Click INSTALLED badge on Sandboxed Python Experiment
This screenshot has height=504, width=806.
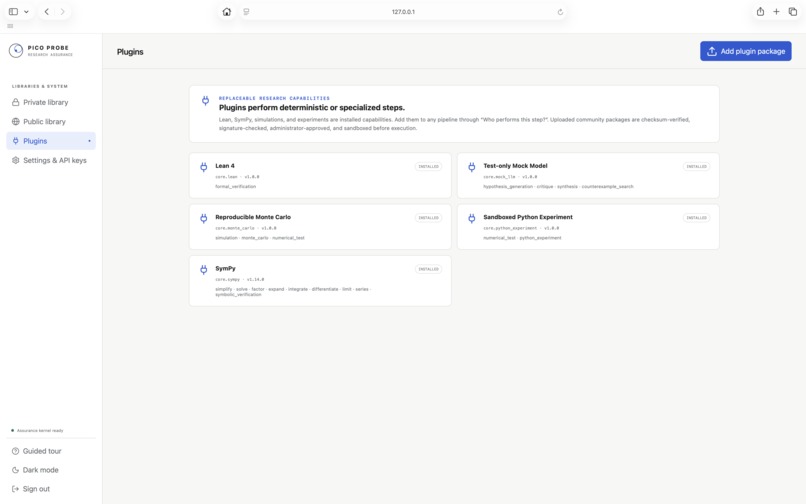click(697, 218)
